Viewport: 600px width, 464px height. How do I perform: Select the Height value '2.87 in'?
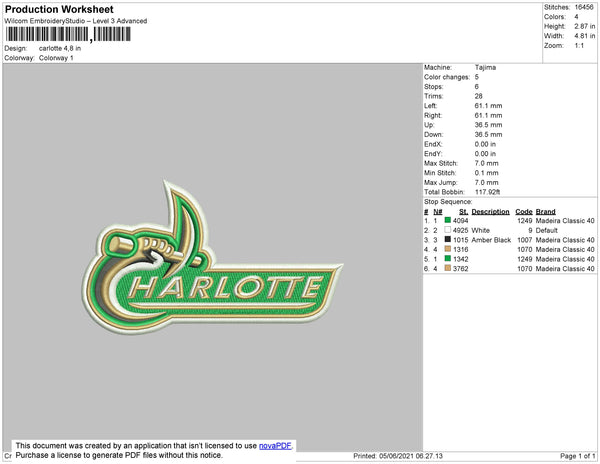click(x=585, y=26)
